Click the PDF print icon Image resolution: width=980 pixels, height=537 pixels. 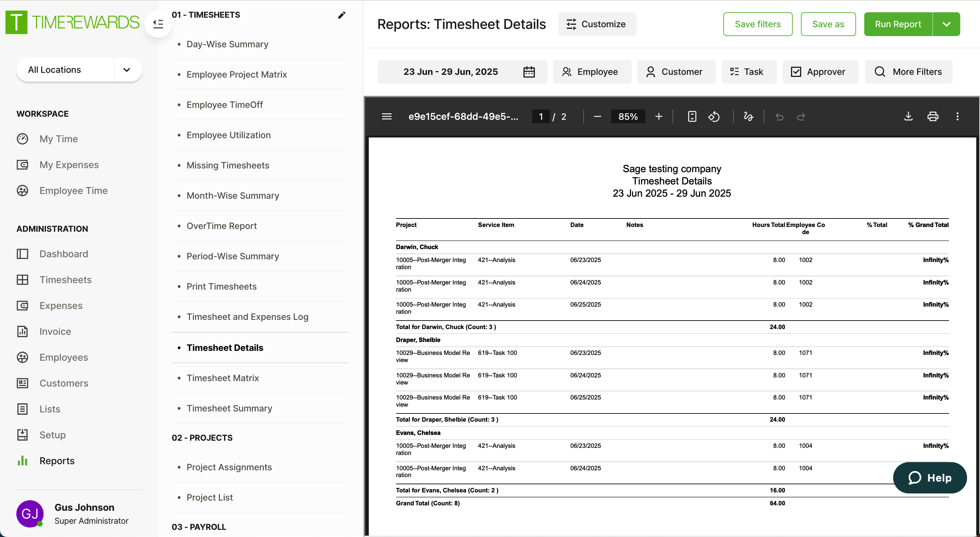coord(932,116)
